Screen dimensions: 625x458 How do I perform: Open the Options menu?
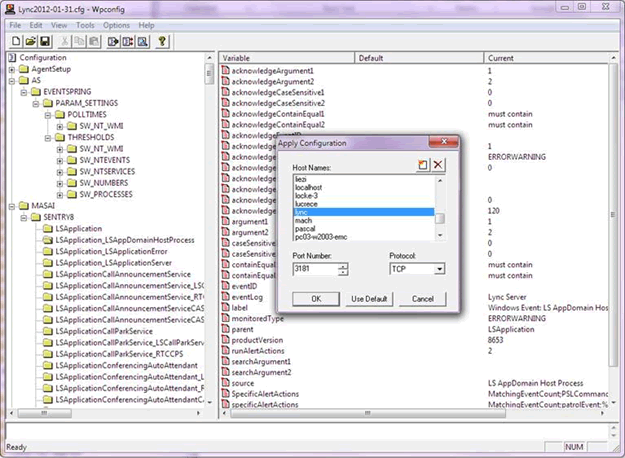point(116,25)
